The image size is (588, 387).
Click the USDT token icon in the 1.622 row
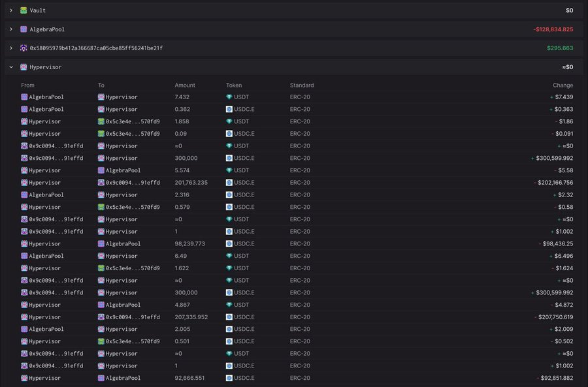(229, 268)
